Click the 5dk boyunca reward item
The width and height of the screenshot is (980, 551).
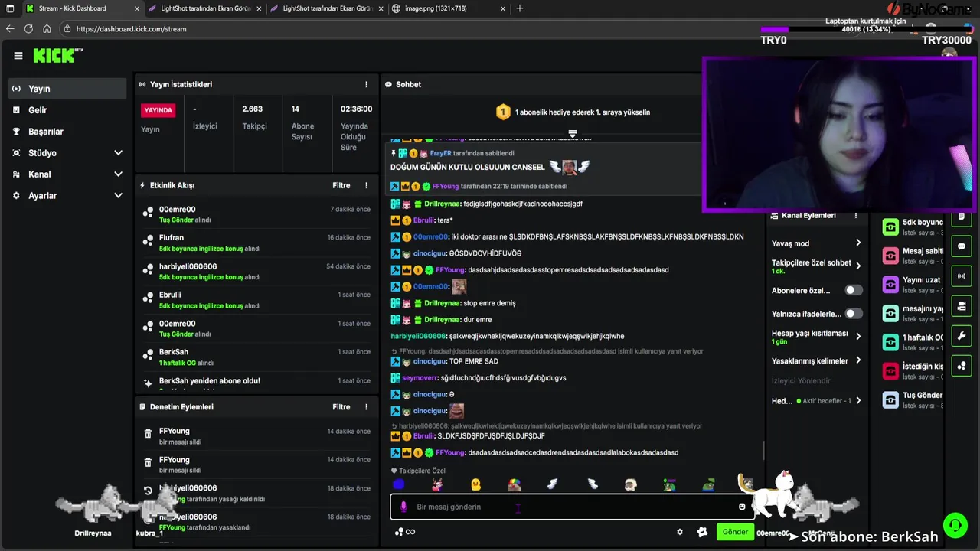click(913, 227)
